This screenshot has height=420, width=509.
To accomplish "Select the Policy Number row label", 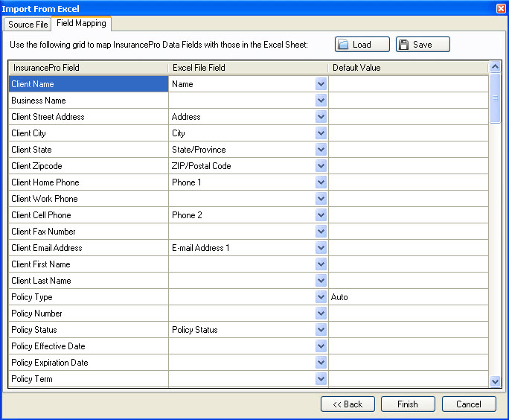I will pyautogui.click(x=89, y=313).
